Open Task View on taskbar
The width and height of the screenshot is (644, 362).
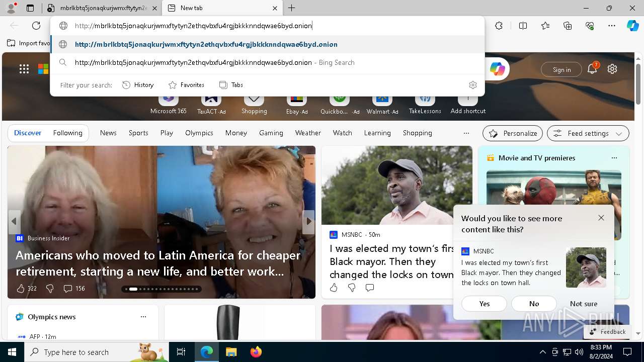coord(181,352)
